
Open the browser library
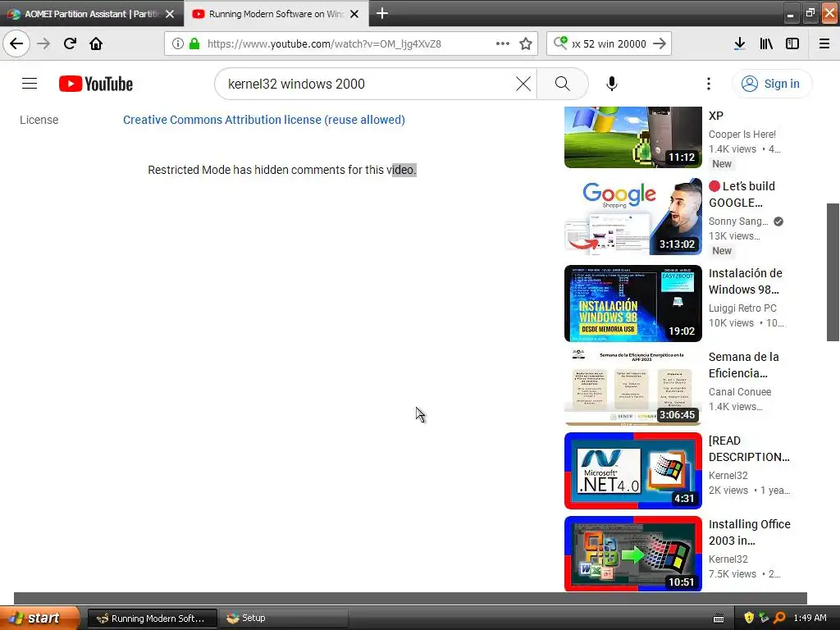(x=766, y=43)
